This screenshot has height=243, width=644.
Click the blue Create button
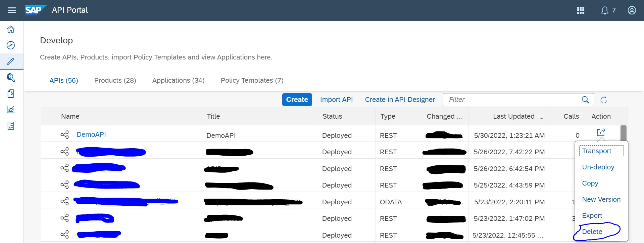(297, 100)
